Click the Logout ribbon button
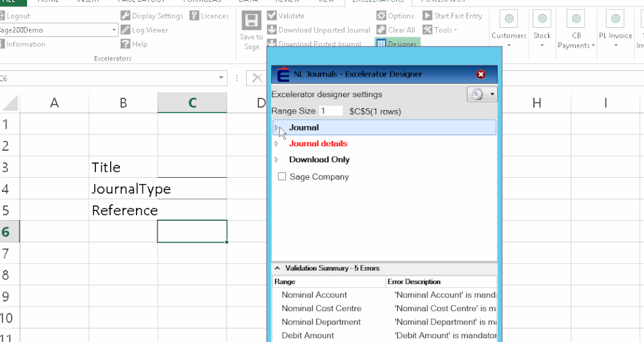Viewport: 644px width, 342px height. tap(15, 16)
